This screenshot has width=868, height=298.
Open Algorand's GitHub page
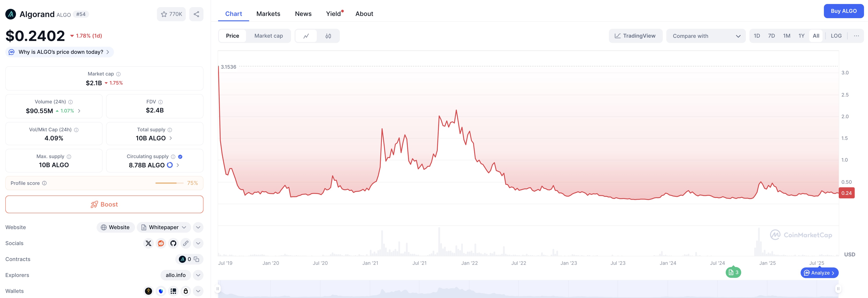coord(173,243)
